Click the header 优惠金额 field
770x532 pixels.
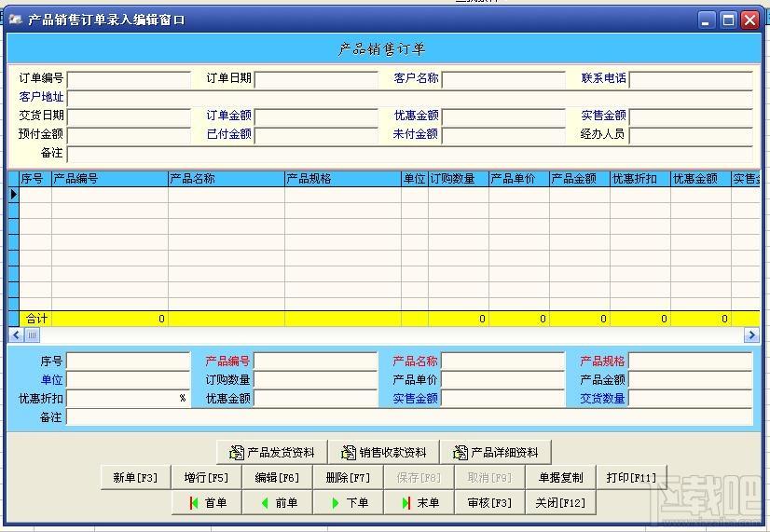503,116
